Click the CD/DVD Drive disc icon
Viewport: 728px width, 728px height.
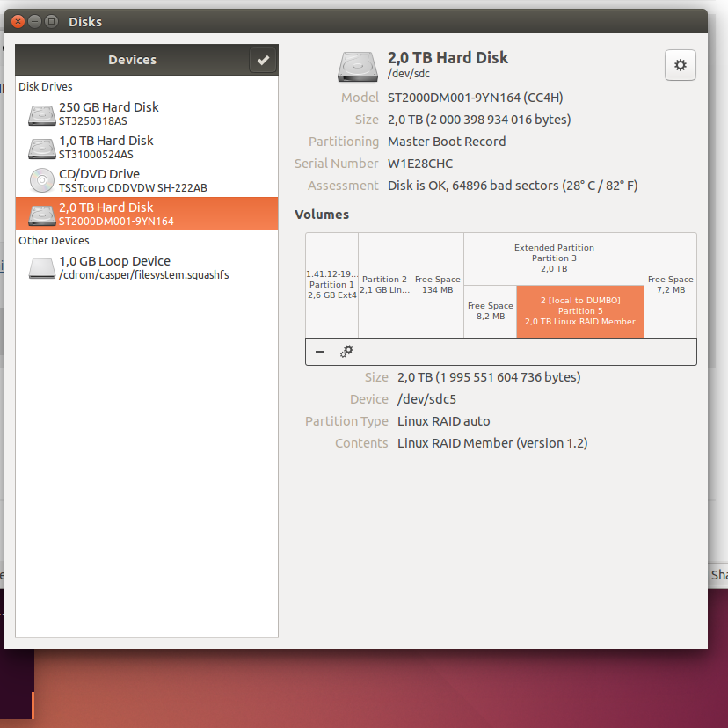click(41, 180)
